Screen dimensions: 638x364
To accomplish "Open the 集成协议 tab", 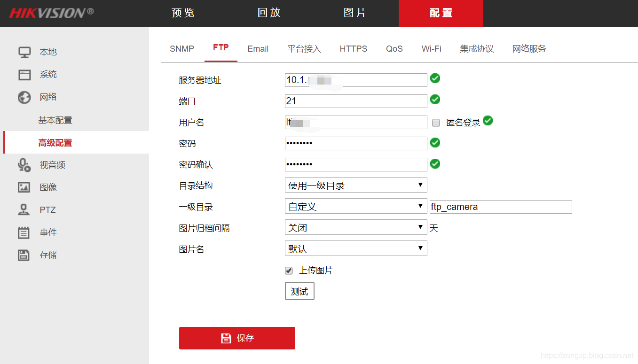I will (477, 49).
